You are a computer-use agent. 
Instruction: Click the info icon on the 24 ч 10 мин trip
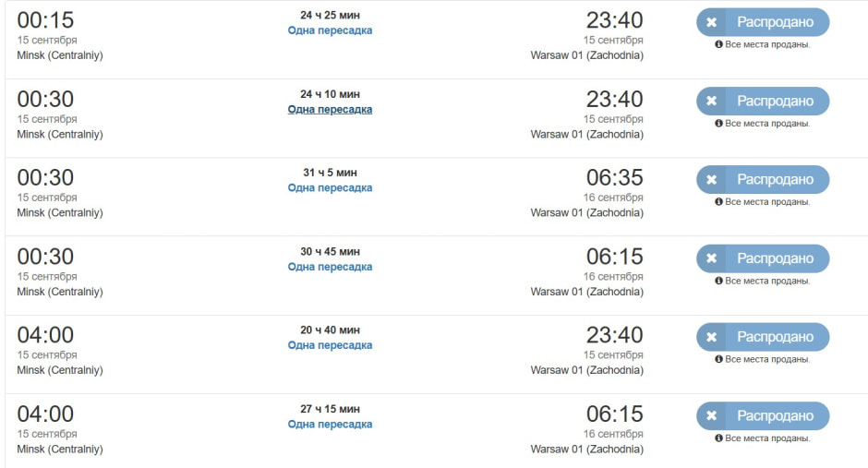coord(718,124)
